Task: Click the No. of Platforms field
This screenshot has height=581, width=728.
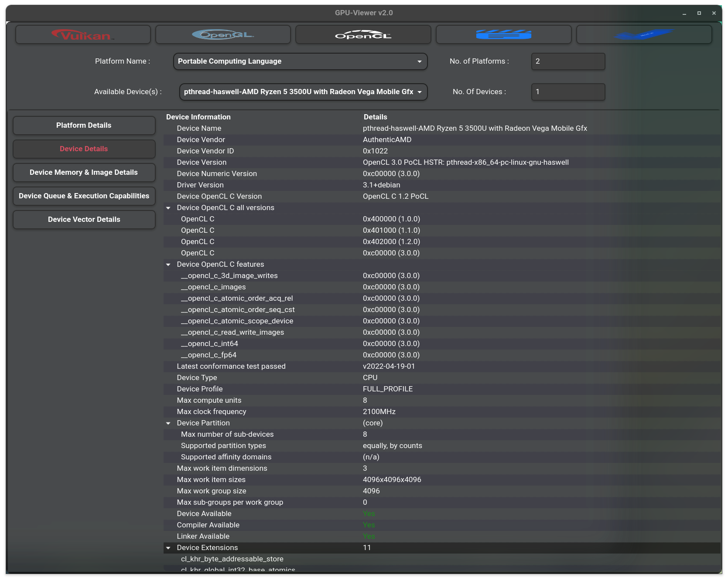Action: [568, 61]
